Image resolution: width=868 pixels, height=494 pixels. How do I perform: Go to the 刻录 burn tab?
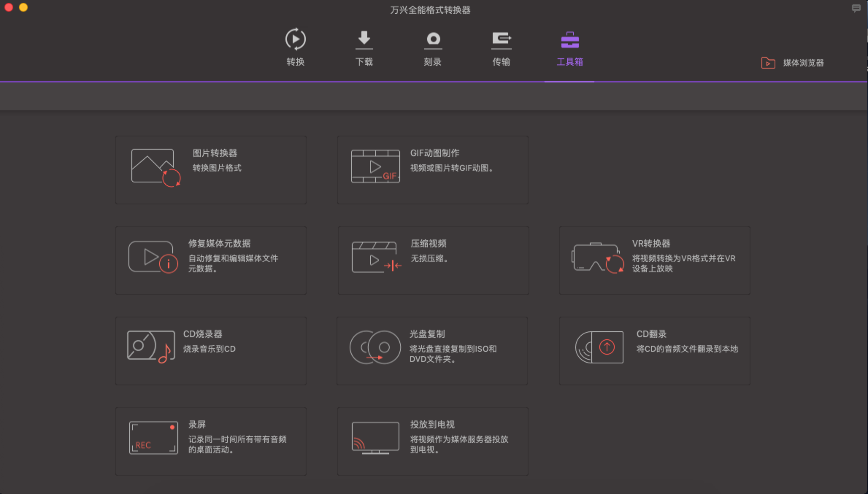(433, 47)
